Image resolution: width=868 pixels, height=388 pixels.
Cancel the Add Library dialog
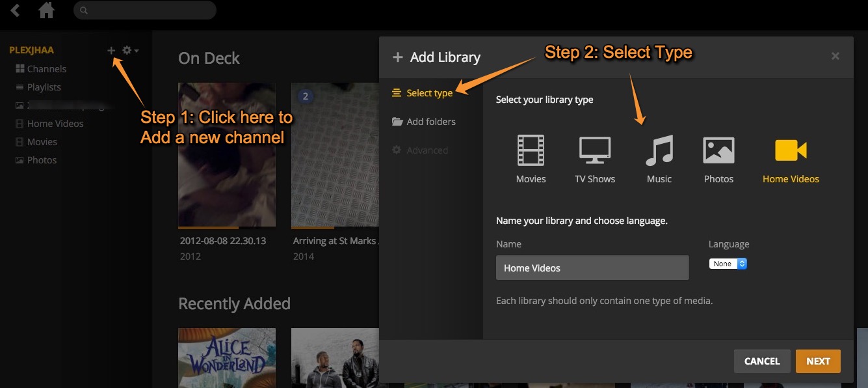[761, 361]
